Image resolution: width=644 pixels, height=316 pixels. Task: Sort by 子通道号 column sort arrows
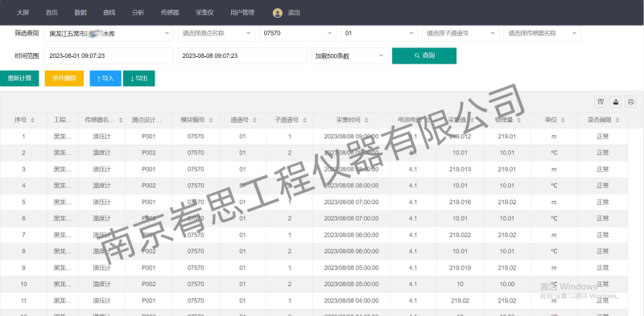point(304,121)
